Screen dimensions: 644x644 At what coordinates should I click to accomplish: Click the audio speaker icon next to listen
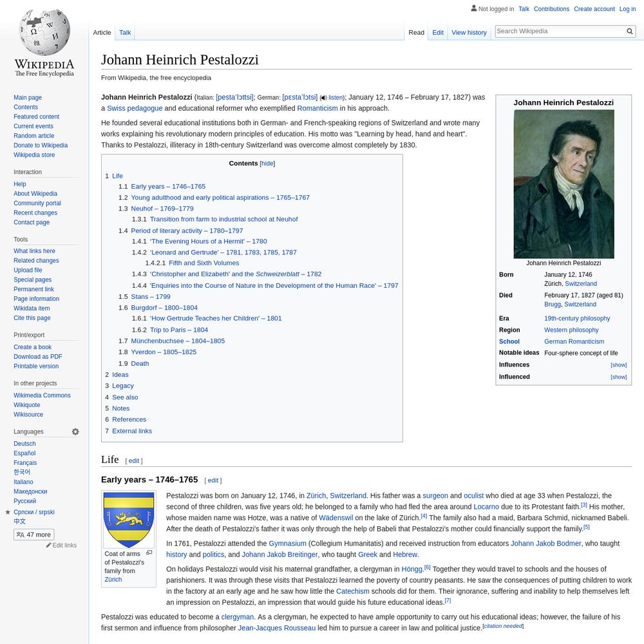pos(323,98)
